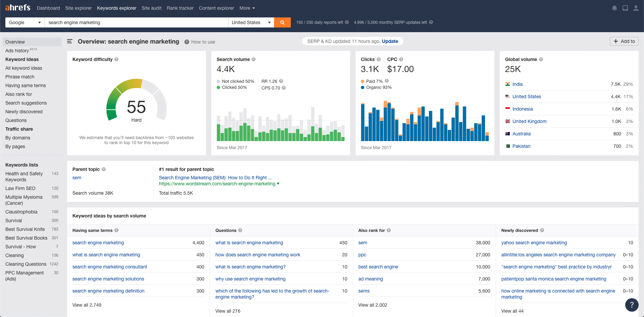Open the floating help question mark button
644x317 pixels.
[632, 305]
